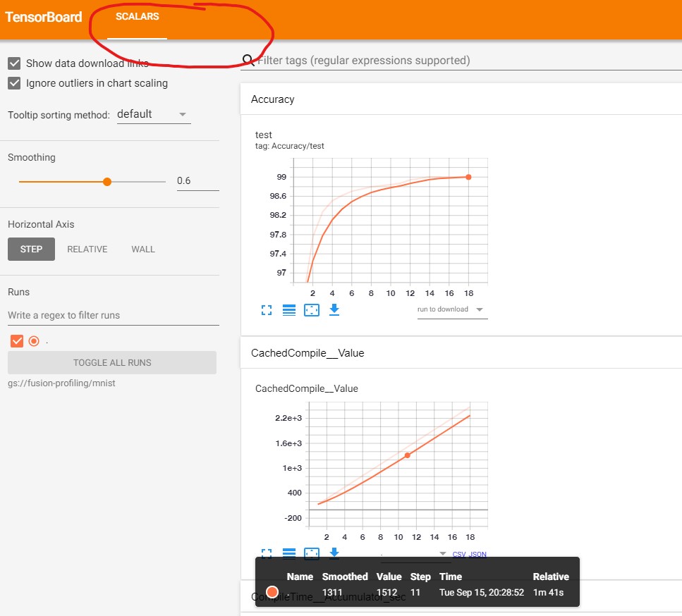Click TOGGLE ALL RUNS button
The image size is (682, 616).
click(111, 362)
